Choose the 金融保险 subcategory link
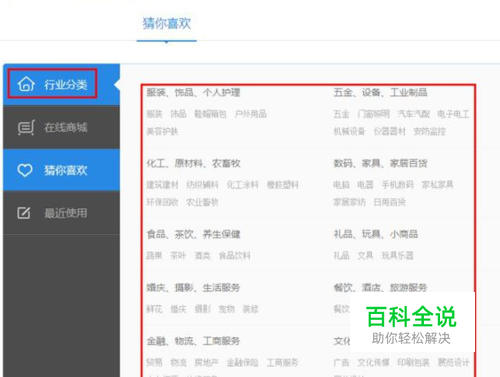 (243, 362)
